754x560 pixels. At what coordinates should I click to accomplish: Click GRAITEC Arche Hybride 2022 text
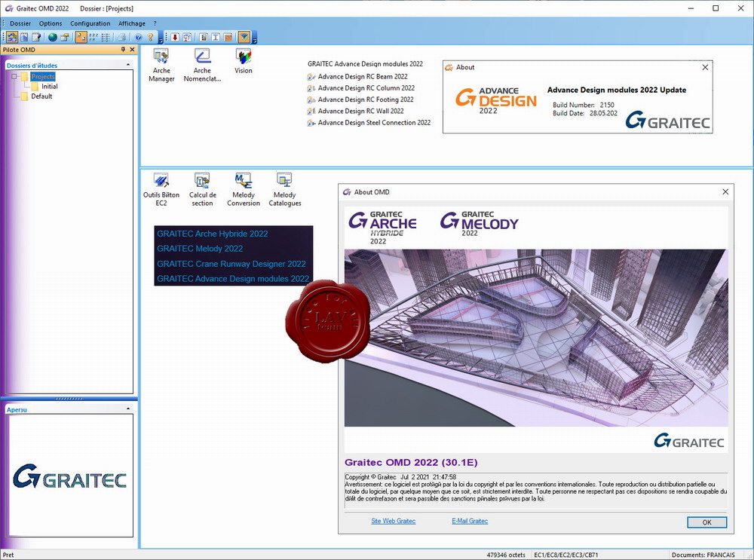tap(212, 234)
